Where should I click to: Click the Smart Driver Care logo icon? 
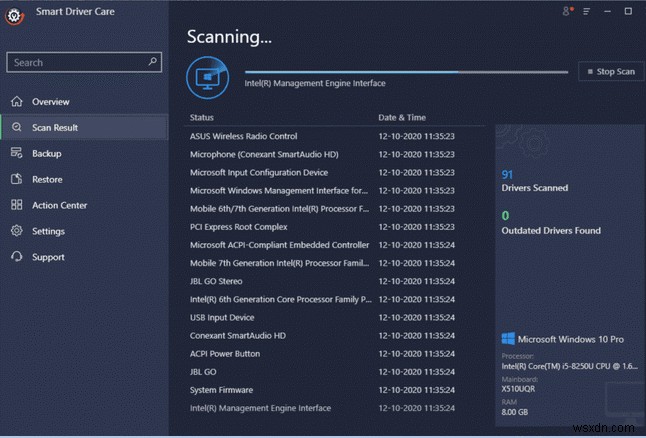click(x=14, y=19)
